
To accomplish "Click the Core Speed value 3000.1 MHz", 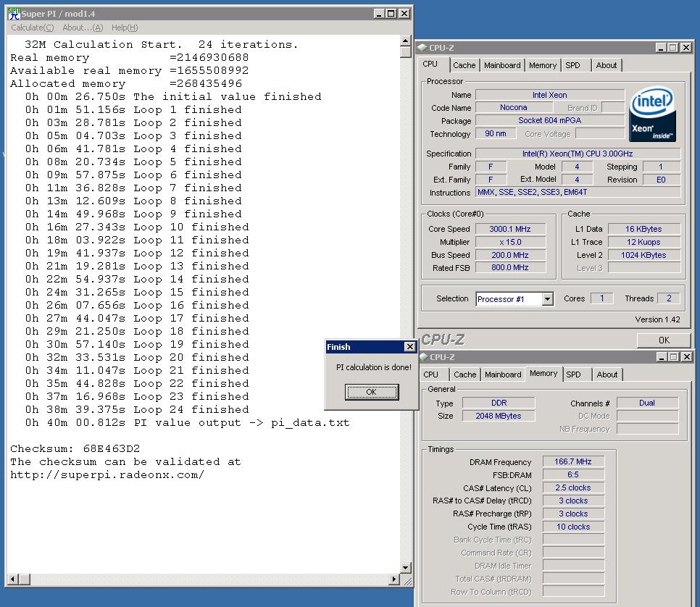I will pyautogui.click(x=510, y=229).
